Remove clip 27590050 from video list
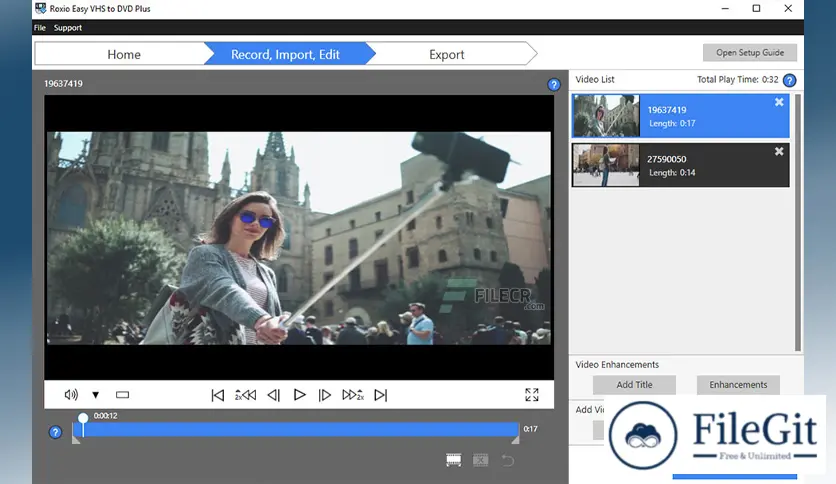Image resolution: width=836 pixels, height=484 pixels. [x=779, y=151]
